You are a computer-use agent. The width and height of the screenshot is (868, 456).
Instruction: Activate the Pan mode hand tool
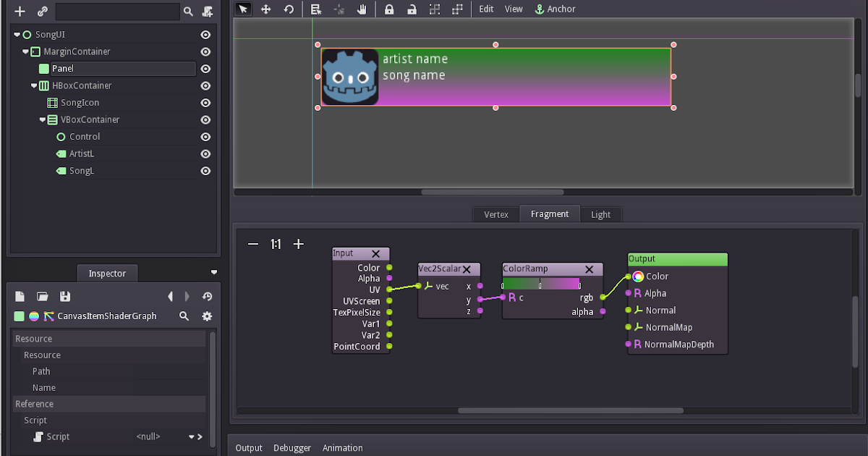coord(361,9)
